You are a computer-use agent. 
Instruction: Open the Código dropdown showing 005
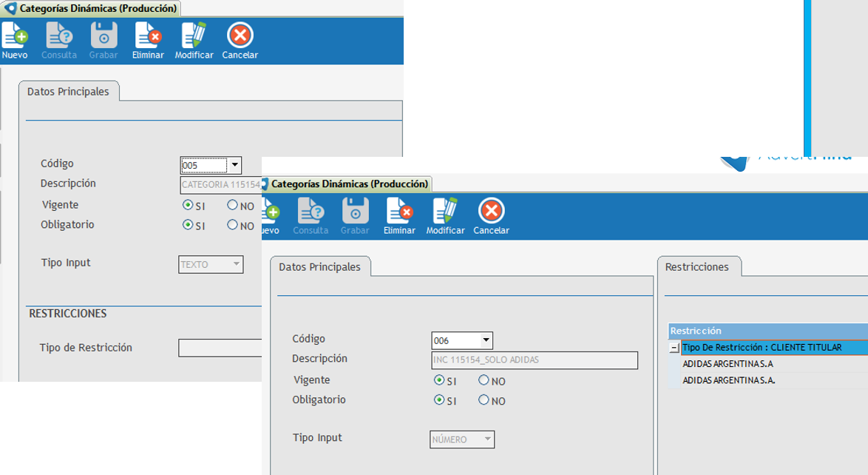[x=234, y=165]
